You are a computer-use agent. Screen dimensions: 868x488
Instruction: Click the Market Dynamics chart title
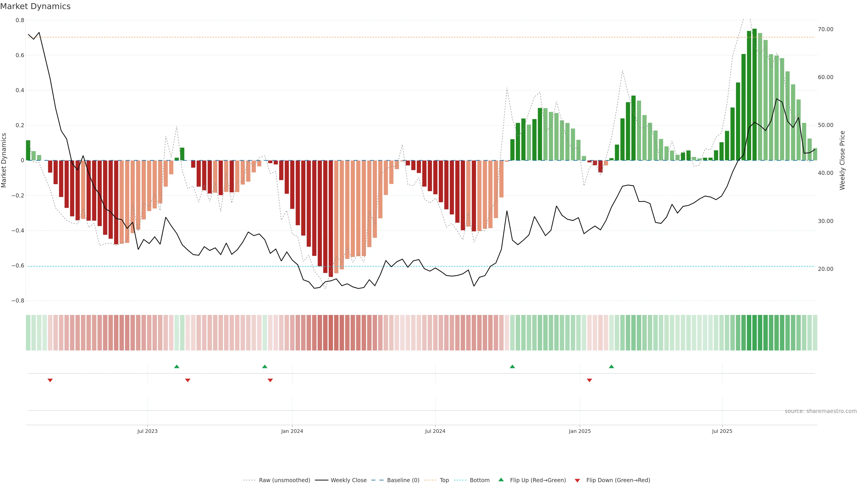tap(35, 6)
